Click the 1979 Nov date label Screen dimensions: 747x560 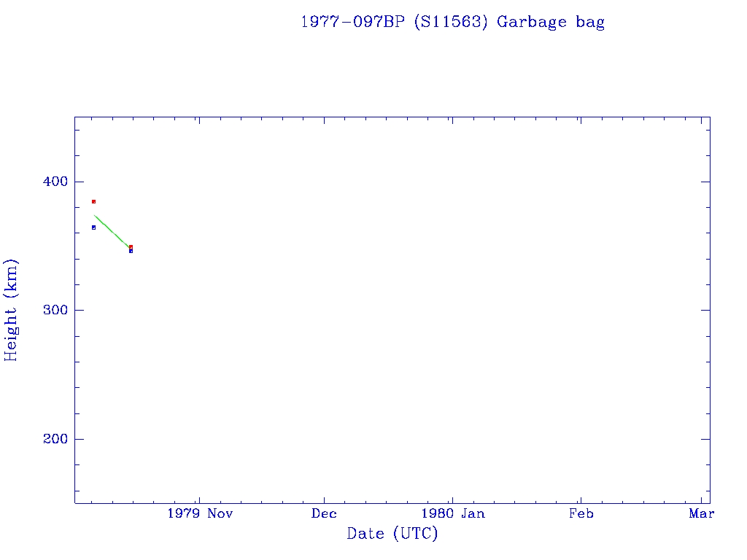(199, 514)
